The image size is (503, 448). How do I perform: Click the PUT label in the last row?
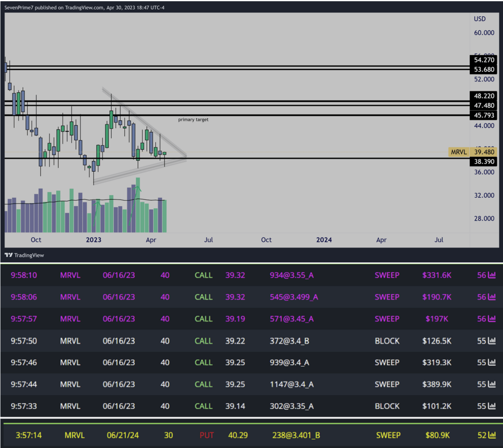(x=207, y=435)
